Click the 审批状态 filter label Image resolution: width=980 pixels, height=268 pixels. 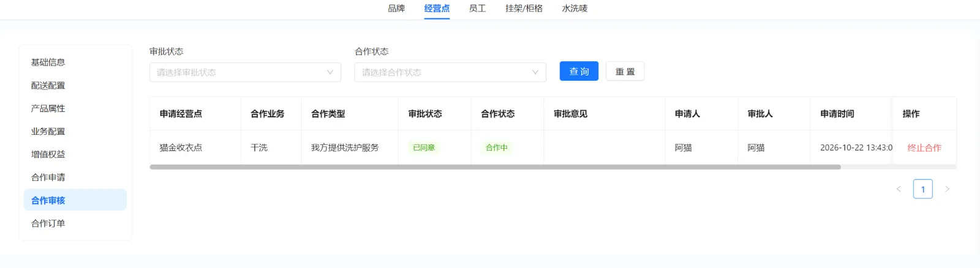[x=167, y=51]
